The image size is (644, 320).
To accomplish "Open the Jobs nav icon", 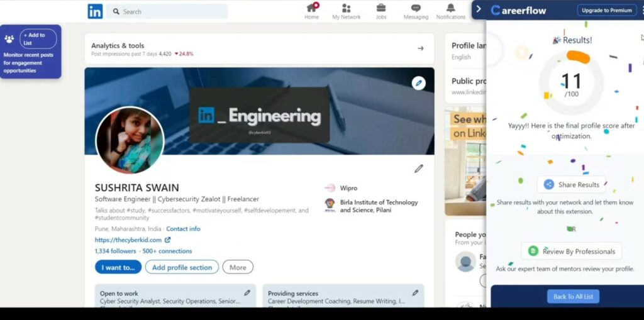I will (x=381, y=8).
